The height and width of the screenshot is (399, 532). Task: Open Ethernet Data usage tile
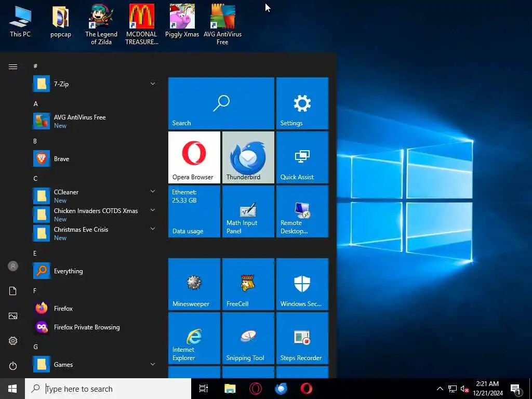(x=194, y=211)
